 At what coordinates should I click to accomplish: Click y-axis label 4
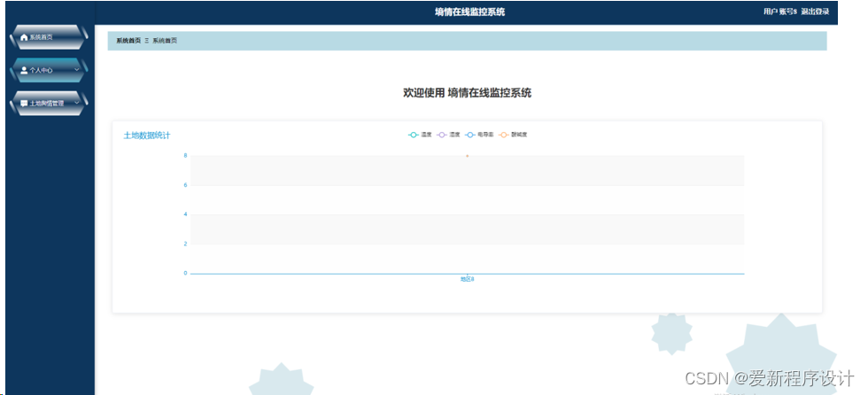pyautogui.click(x=185, y=214)
